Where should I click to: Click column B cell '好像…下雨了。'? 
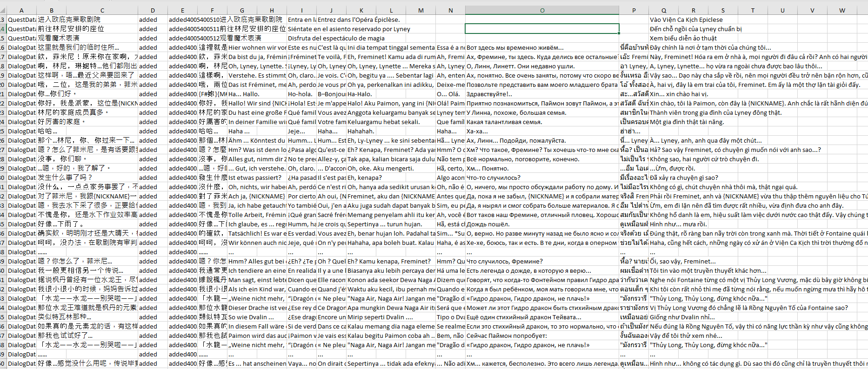61,224
